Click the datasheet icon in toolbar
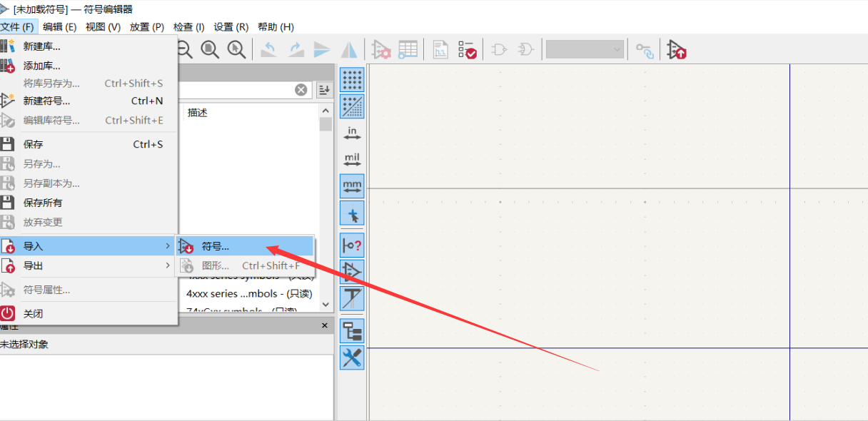Viewport: 868px width, 421px height. coord(441,49)
